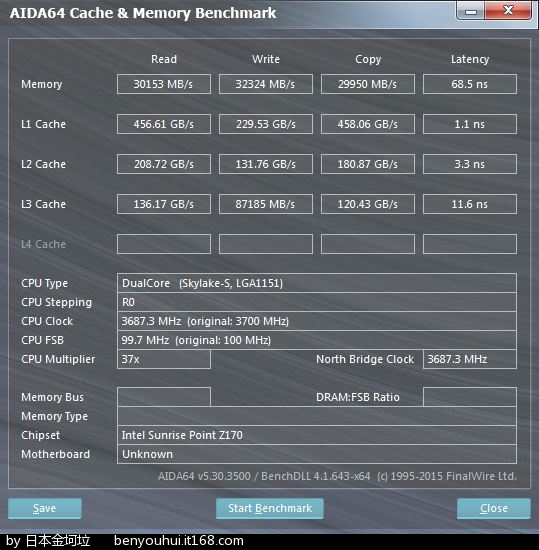Select Memory Copy value 29950 MB/s
Screen dimensions: 539x550
pyautogui.click(x=368, y=84)
